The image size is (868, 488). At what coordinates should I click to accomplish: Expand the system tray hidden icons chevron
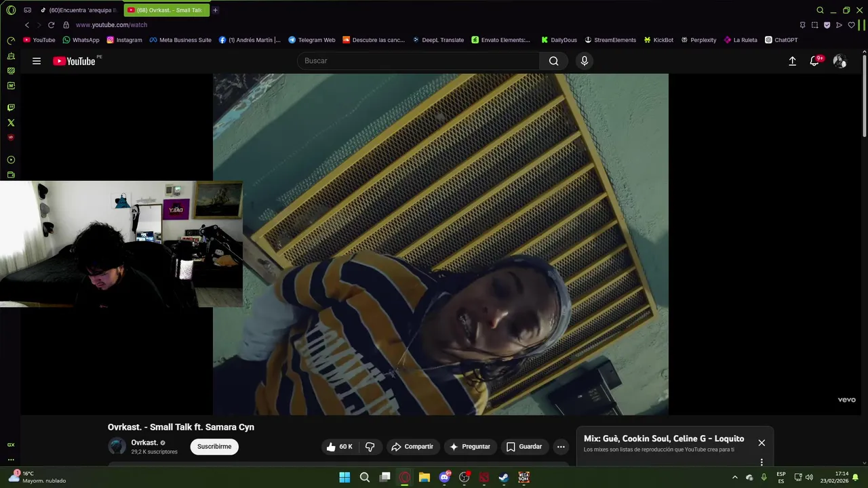[734, 477]
